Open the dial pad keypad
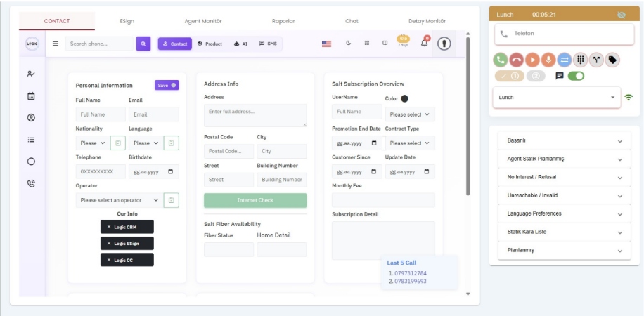Screen dimensions: 644x316 [580, 60]
